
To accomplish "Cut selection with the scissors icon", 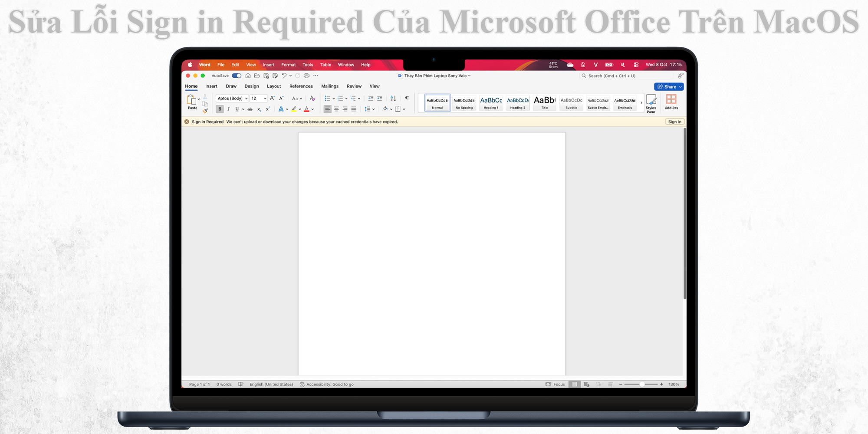I will (x=205, y=97).
